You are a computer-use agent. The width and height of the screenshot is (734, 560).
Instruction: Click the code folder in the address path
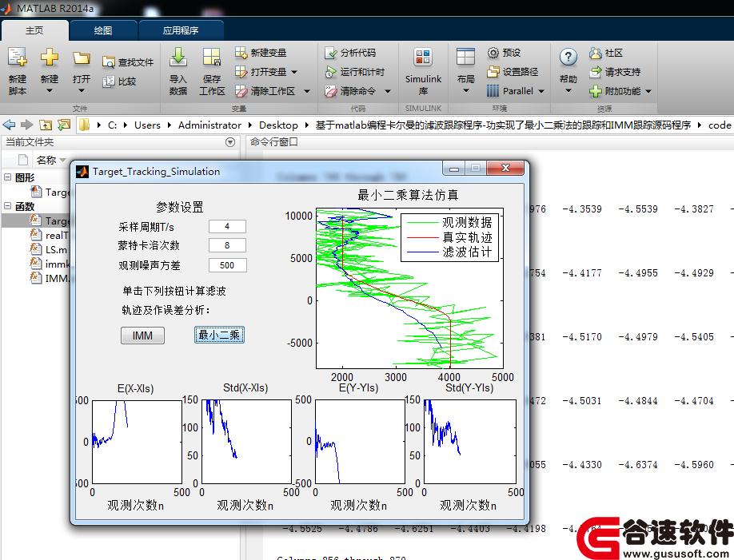click(720, 125)
